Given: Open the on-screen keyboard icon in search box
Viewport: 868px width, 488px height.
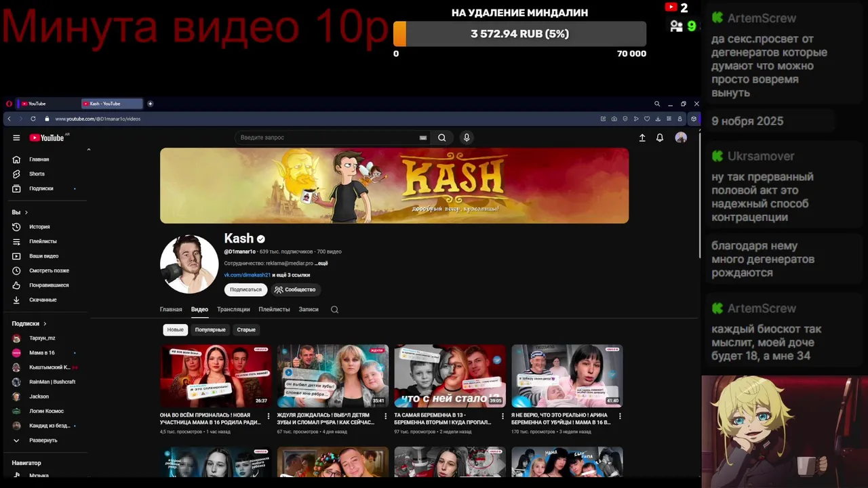Looking at the screenshot, I should 423,138.
